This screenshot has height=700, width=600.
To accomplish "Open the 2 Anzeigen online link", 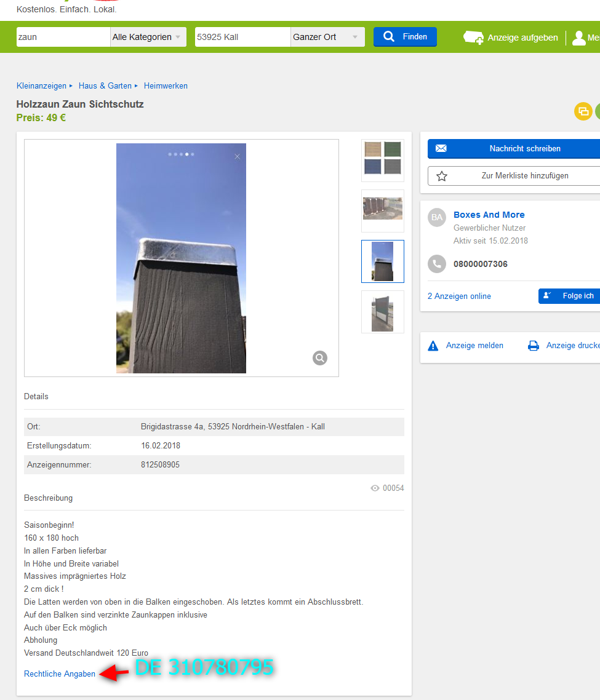I will pos(459,296).
